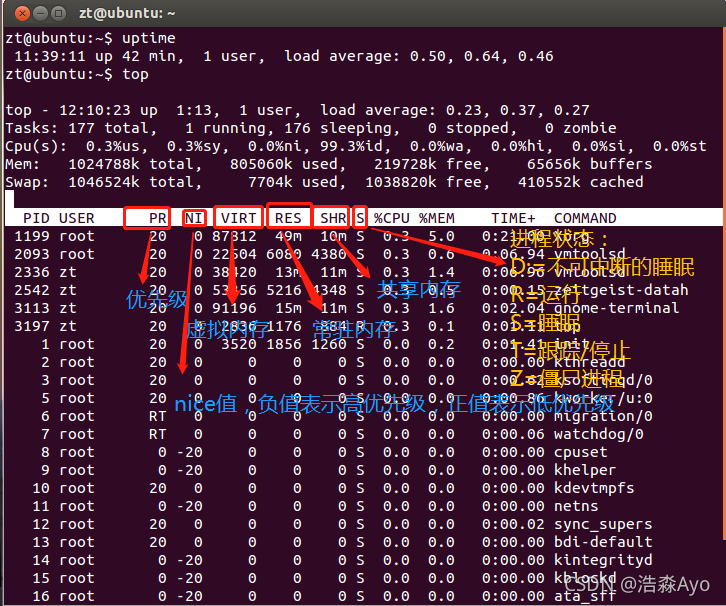Screen dimensions: 726x606
Task: Select process row PID 1199
Action: [x=364, y=236]
